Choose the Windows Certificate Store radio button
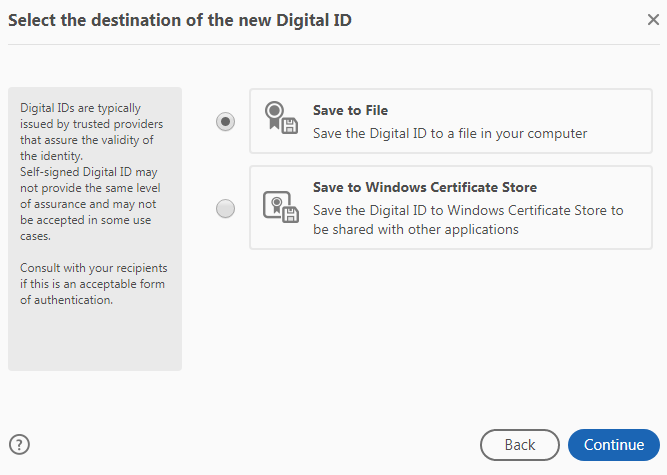667x475 pixels. (226, 208)
